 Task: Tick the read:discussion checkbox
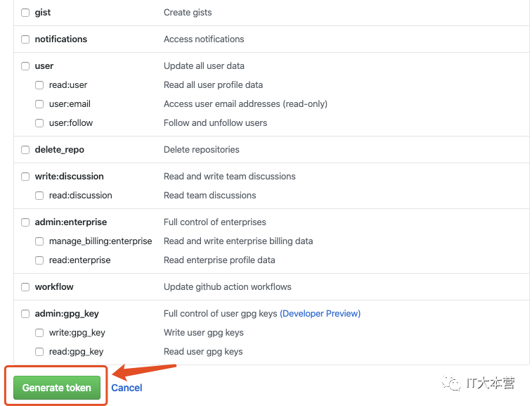40,196
